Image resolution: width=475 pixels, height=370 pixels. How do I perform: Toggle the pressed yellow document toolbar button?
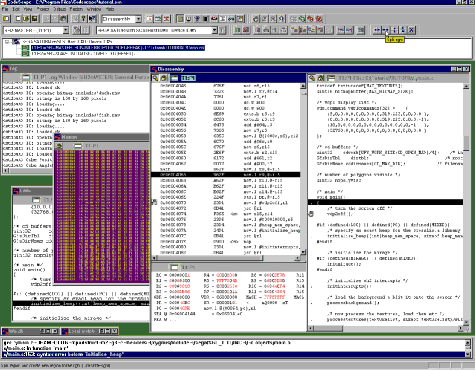point(180,19)
